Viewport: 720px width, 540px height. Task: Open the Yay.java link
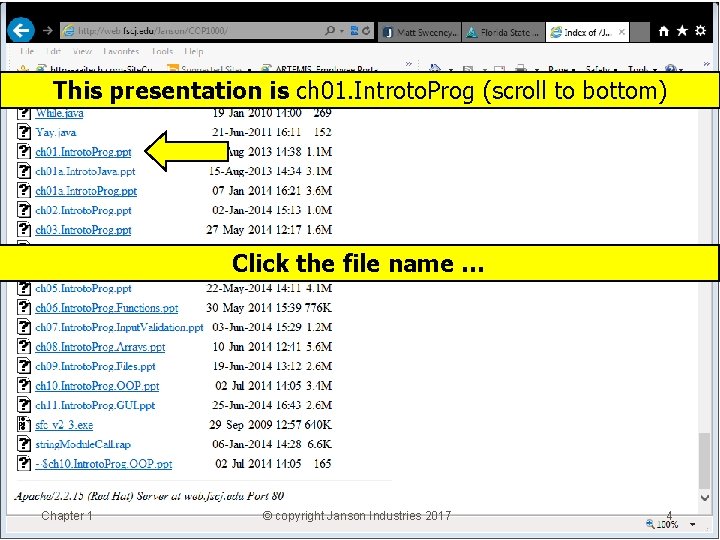pyautogui.click(x=56, y=132)
